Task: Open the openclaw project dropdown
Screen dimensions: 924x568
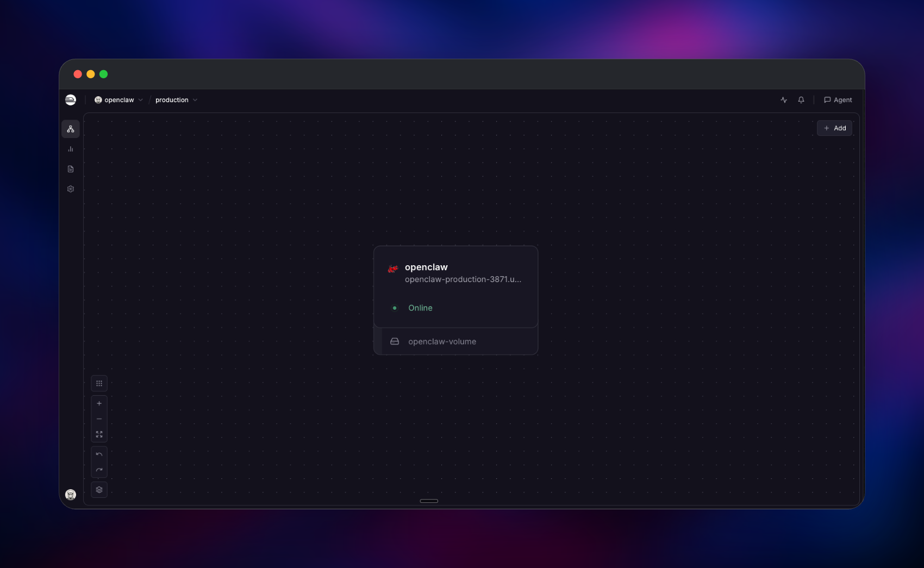Action: [x=118, y=100]
